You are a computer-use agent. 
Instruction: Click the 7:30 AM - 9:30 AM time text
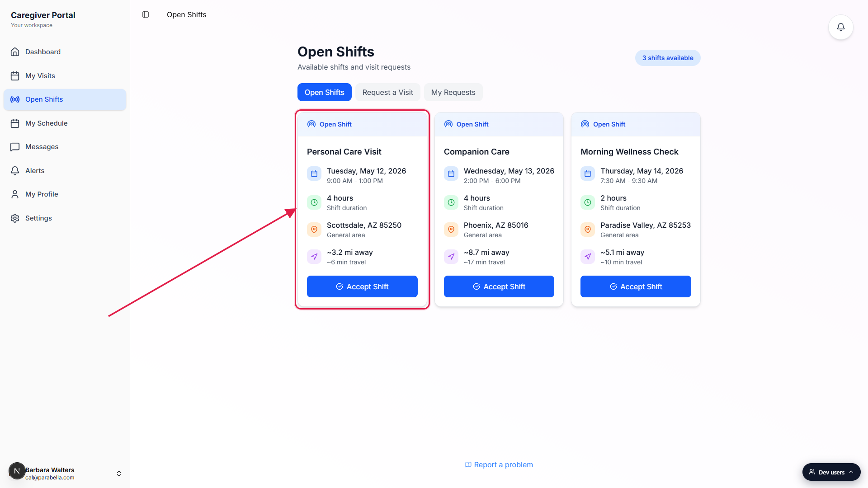click(x=629, y=181)
